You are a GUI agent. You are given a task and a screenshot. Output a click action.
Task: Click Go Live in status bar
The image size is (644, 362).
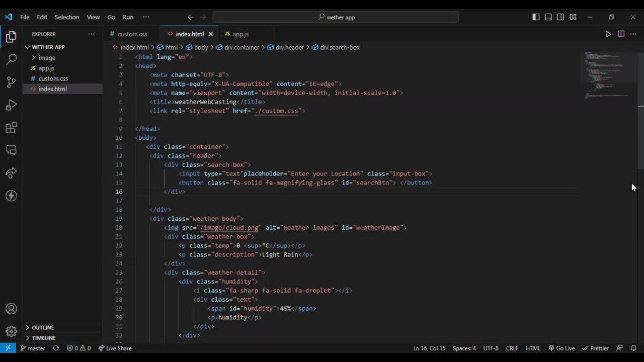pos(561,348)
